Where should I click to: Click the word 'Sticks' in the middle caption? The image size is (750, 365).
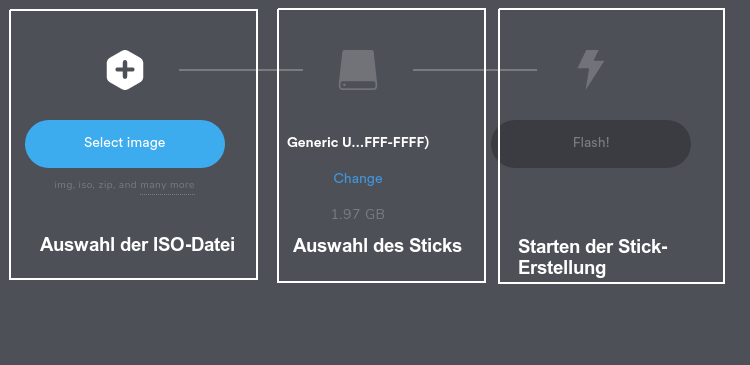coord(435,245)
